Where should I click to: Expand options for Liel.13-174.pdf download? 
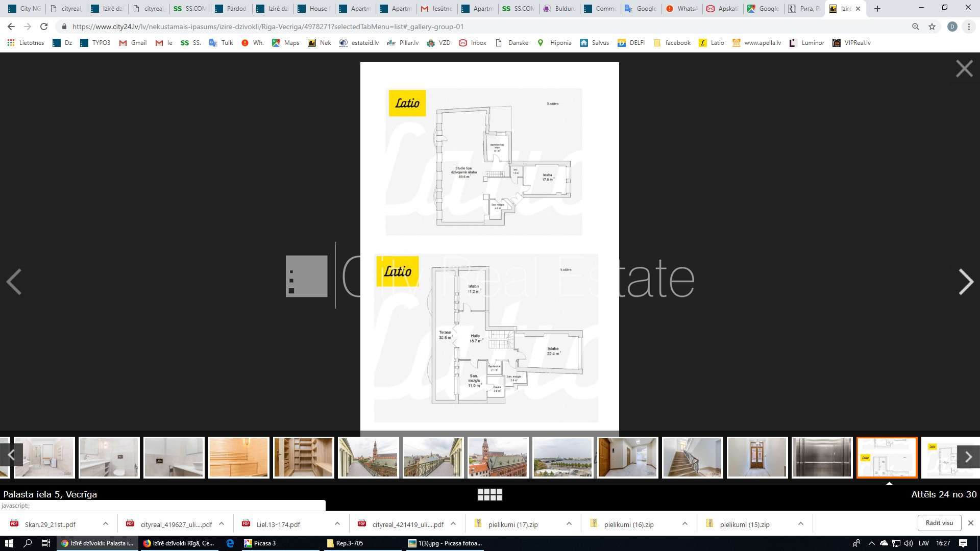click(337, 523)
